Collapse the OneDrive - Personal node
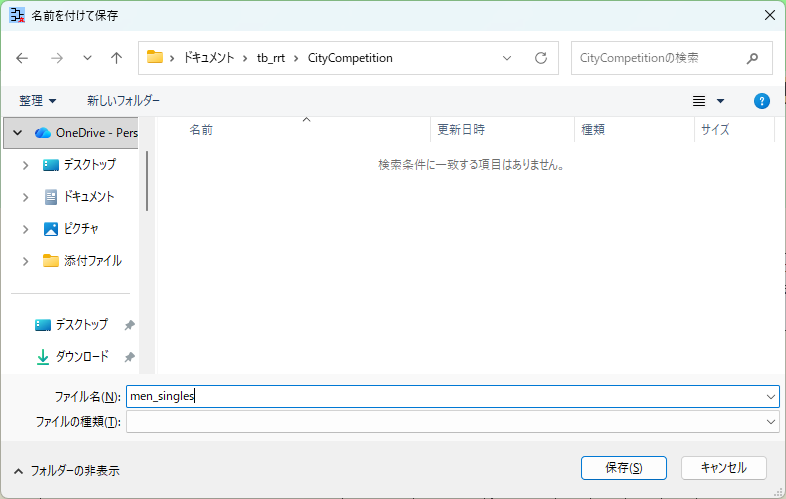The width and height of the screenshot is (786, 499). (18, 133)
